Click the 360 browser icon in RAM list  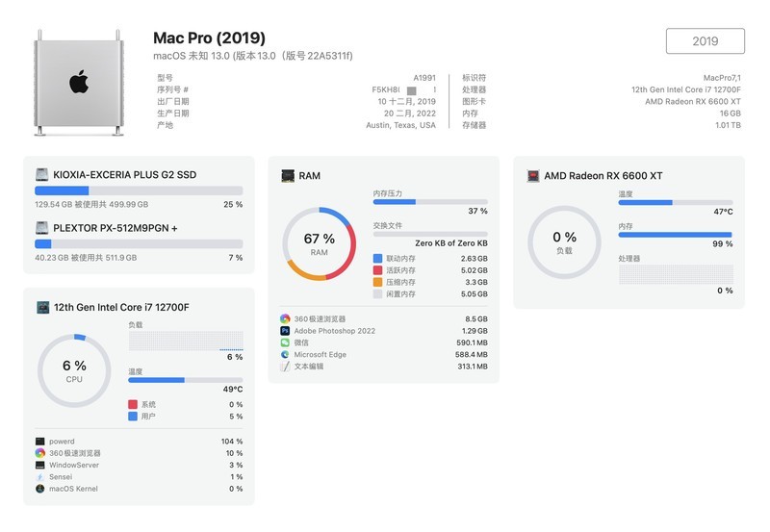[x=285, y=318]
